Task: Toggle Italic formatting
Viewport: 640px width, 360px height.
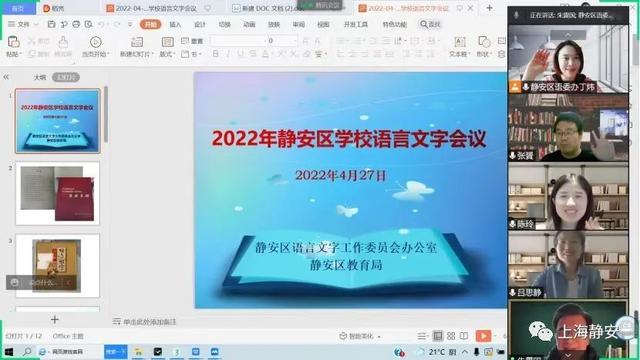Action: 228,53
